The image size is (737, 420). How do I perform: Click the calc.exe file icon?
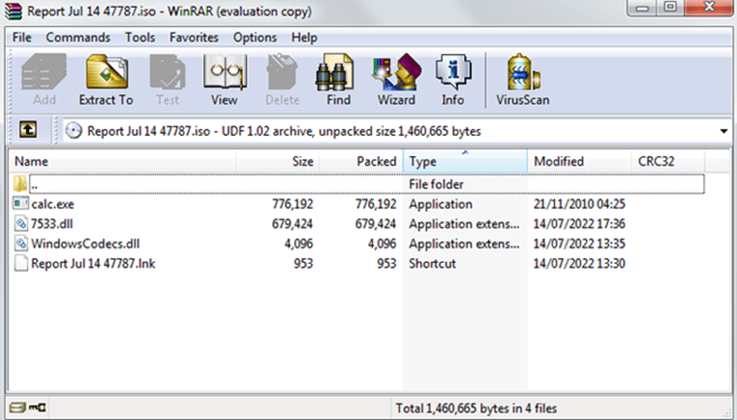point(21,203)
